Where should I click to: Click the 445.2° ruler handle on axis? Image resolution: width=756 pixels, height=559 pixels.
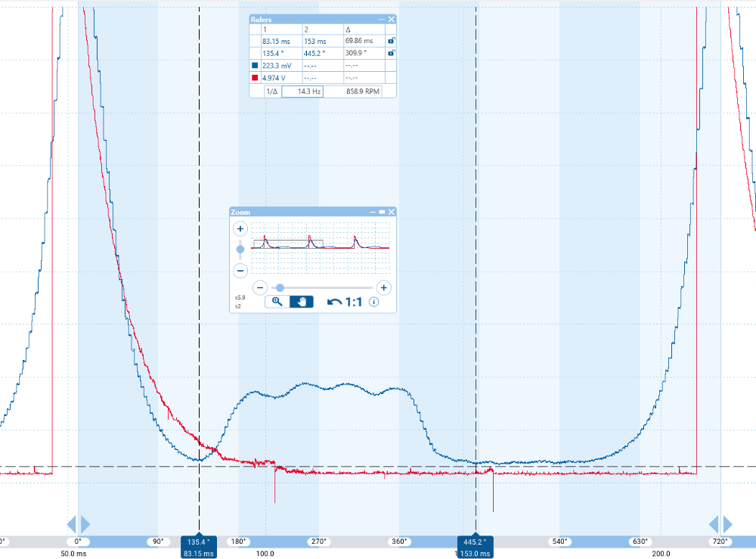pyautogui.click(x=476, y=542)
